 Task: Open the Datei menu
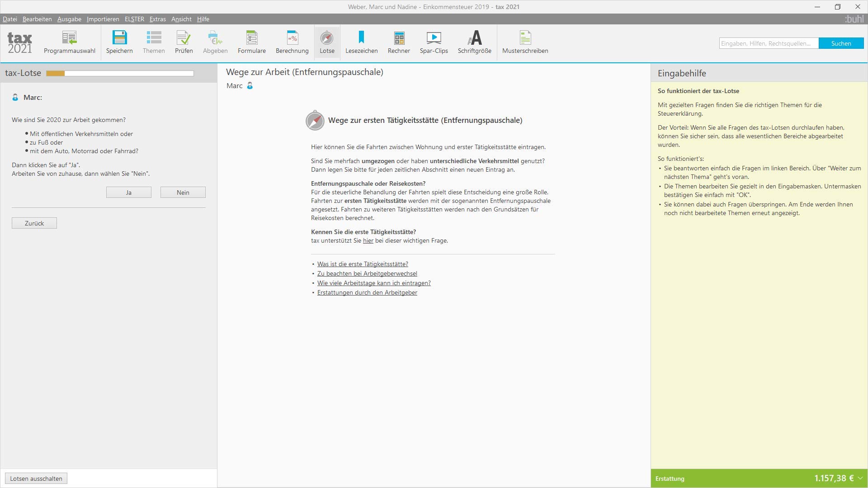coord(10,19)
